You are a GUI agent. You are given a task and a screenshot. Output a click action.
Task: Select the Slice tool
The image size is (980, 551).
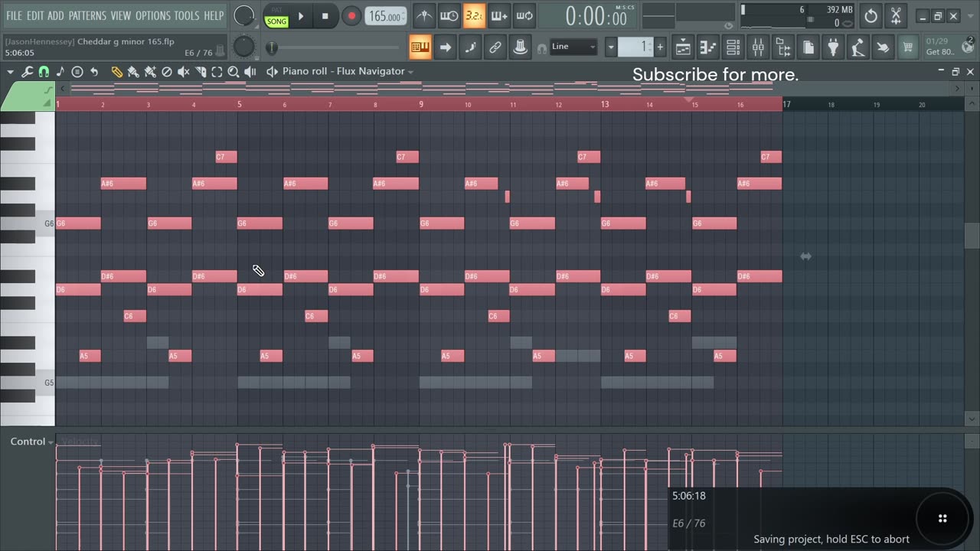[x=201, y=72]
